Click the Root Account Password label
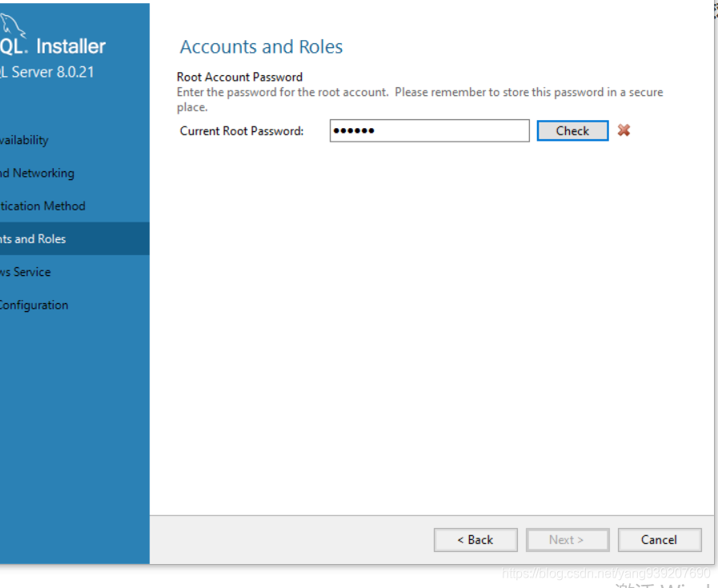718x588 pixels. coord(239,77)
